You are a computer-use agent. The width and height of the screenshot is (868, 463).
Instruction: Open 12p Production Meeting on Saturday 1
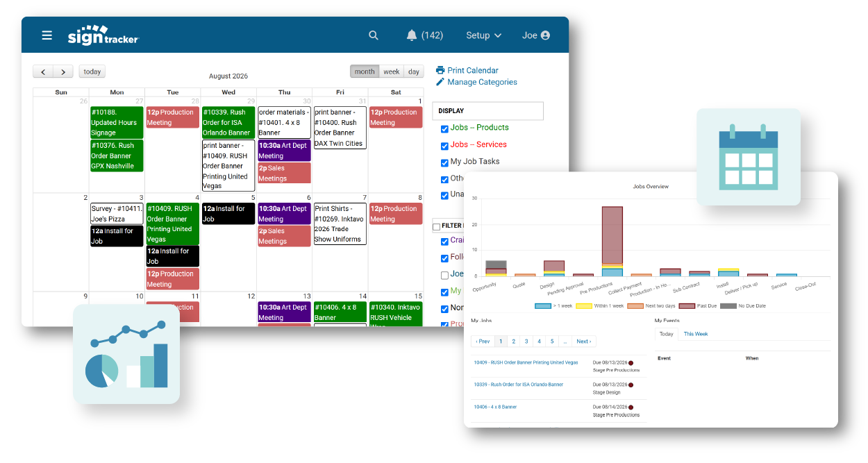396,117
